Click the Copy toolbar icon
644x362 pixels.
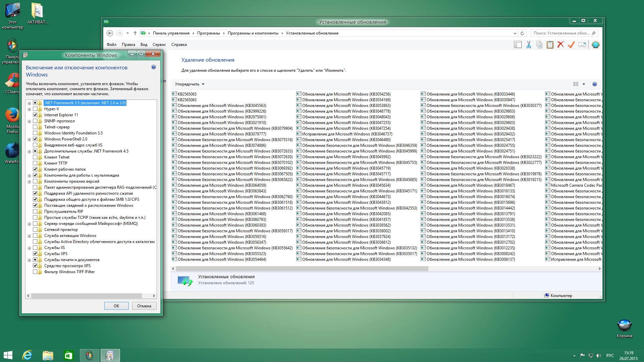539,45
